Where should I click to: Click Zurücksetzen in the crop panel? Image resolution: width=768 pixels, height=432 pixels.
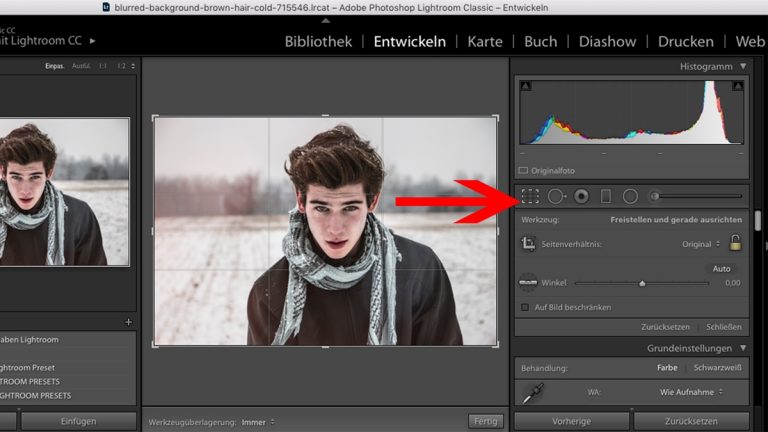click(665, 327)
